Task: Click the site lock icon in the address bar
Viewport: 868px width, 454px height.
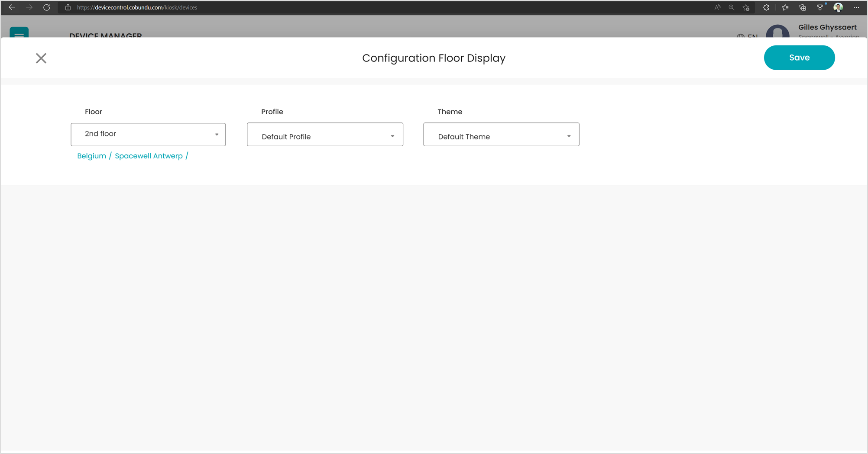Action: pyautogui.click(x=68, y=7)
